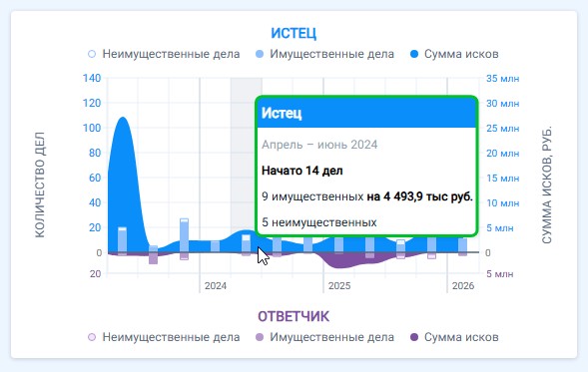Viewport: 588px width, 372px height.
Task: Toggle plaintiff 'Сумма исков' legend under ИСТЕЦ
Action: [x=454, y=54]
